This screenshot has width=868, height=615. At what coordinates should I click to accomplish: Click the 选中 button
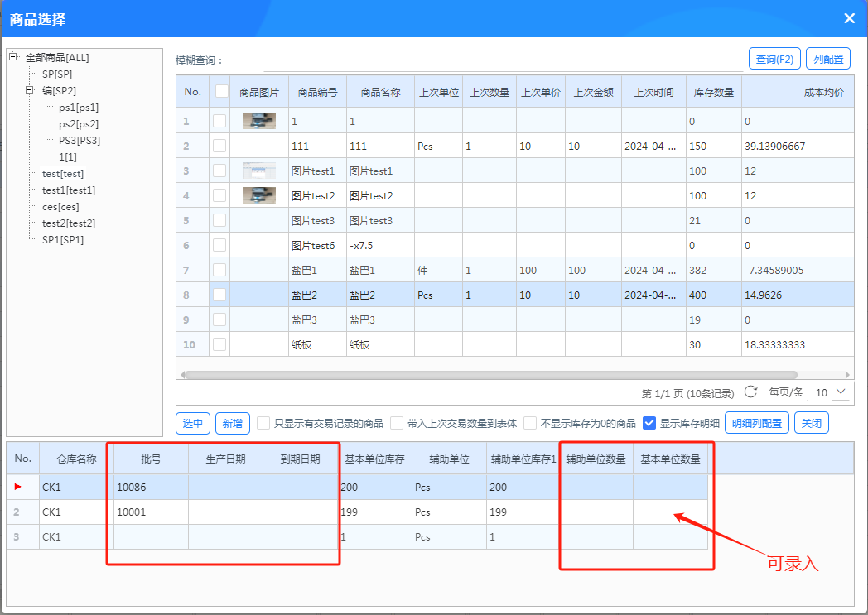tap(193, 423)
